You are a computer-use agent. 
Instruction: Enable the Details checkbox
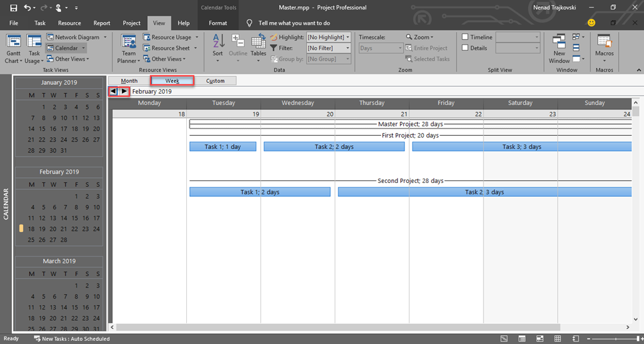(x=465, y=48)
